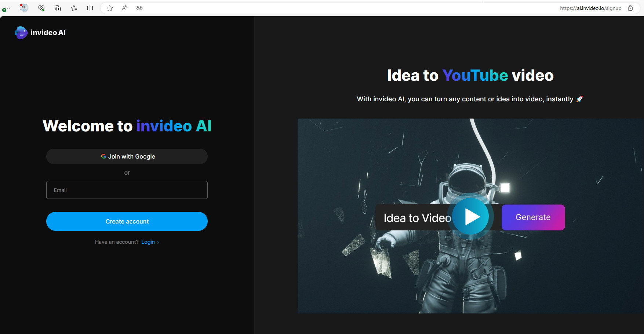644x334 pixels.
Task: Play the Idea to Video preview
Action: click(471, 217)
